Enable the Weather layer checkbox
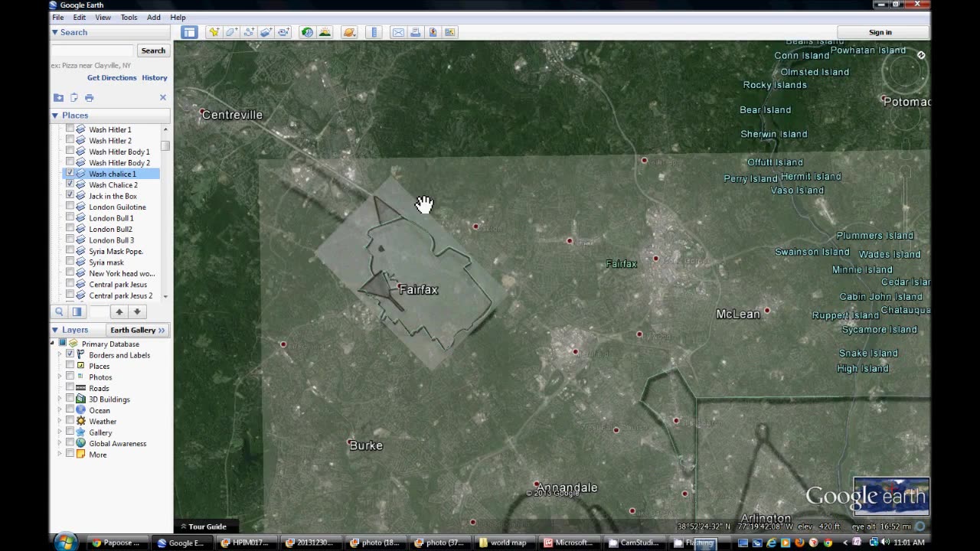The width and height of the screenshot is (980, 551). [70, 421]
